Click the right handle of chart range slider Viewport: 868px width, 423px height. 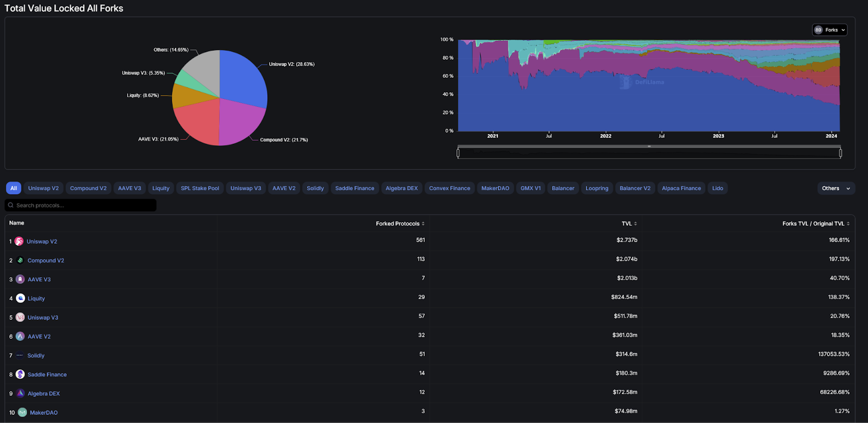pyautogui.click(x=840, y=153)
